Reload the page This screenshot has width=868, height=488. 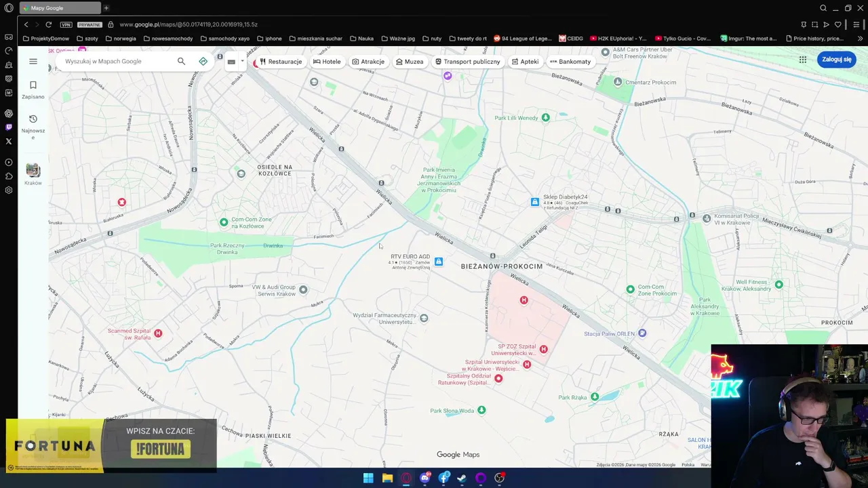pyautogui.click(x=48, y=24)
